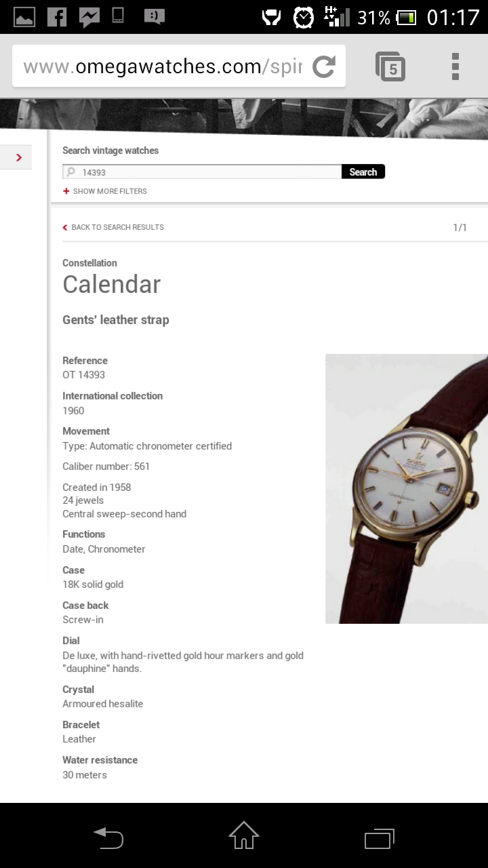The height and width of the screenshot is (868, 488).
Task: Expand the SHOW MORE FILTERS option
Action: coord(105,191)
